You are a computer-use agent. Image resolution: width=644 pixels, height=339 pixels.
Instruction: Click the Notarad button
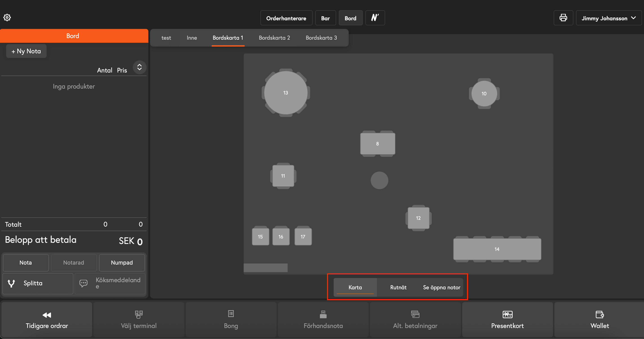tap(74, 262)
